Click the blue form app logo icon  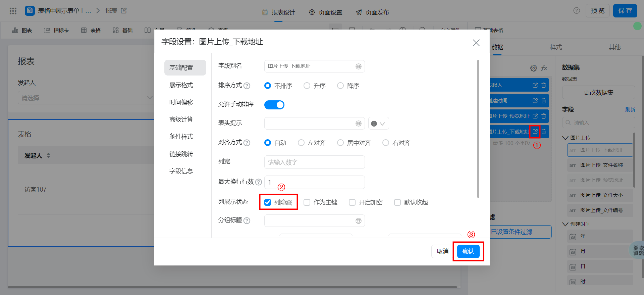click(x=30, y=11)
